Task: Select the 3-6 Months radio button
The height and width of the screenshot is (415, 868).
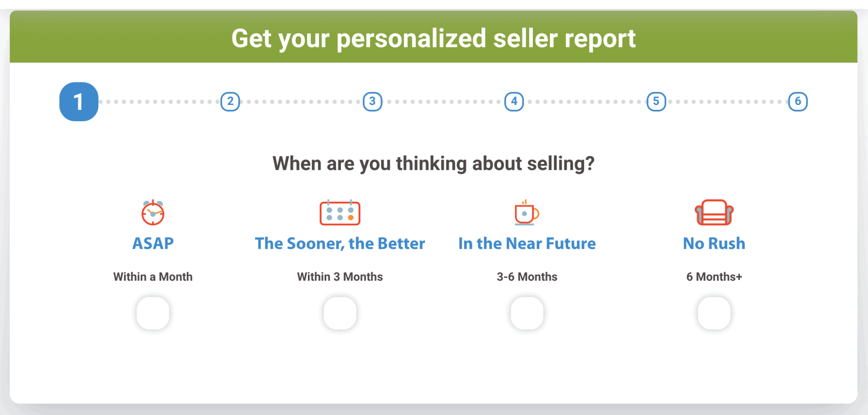Action: click(x=527, y=313)
